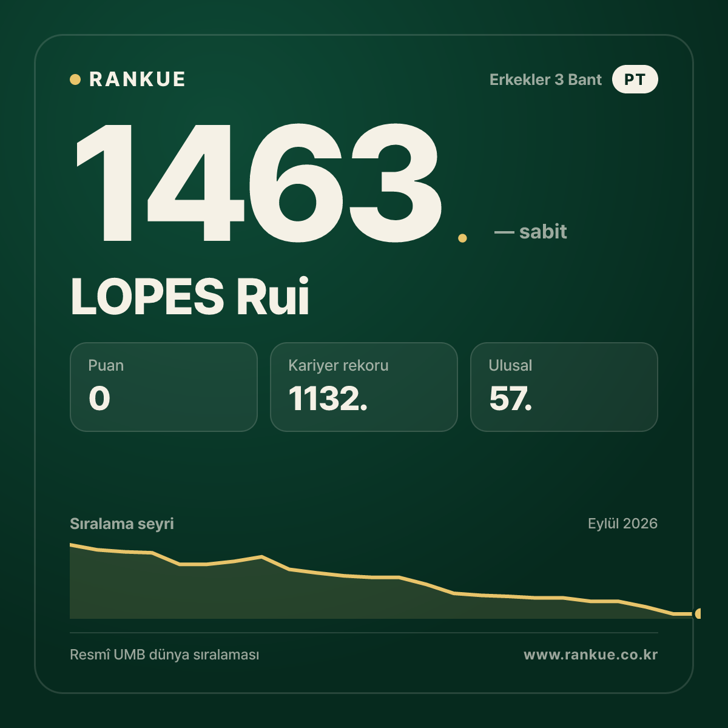
Task: Click the 'Erkekler 3 Bant' category label
Action: [545, 79]
